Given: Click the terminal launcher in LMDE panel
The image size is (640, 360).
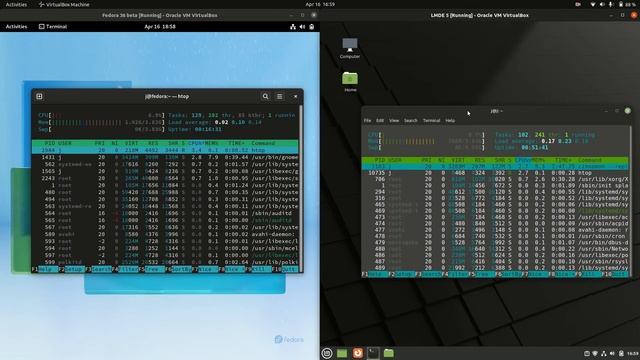Looking at the screenshot, I should click(x=373, y=353).
